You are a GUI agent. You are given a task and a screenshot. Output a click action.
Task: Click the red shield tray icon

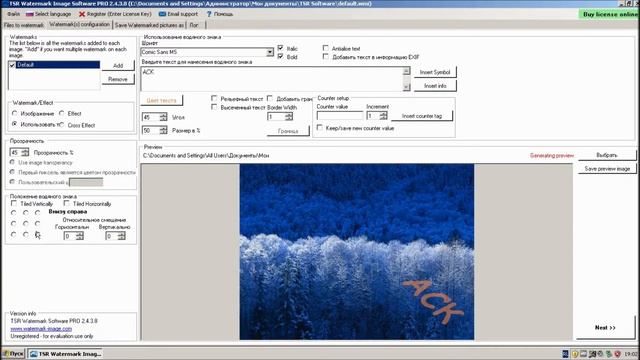point(618,353)
